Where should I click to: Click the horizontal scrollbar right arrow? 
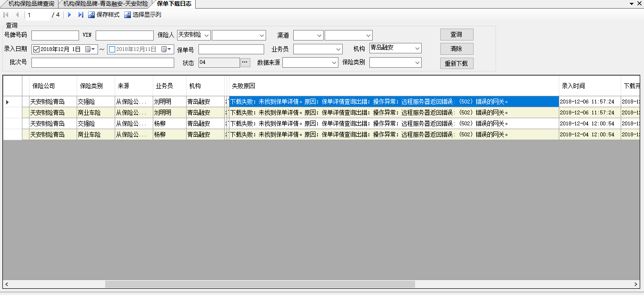coord(636,284)
